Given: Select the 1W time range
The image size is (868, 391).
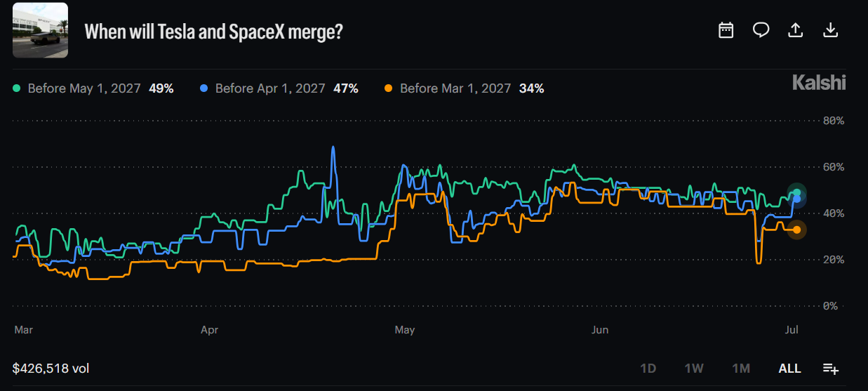Looking at the screenshot, I should click(694, 369).
